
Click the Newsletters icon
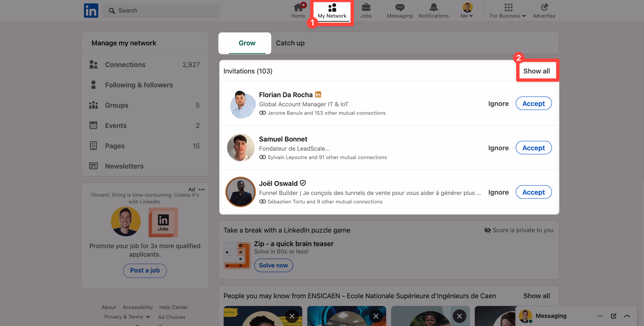click(x=93, y=166)
